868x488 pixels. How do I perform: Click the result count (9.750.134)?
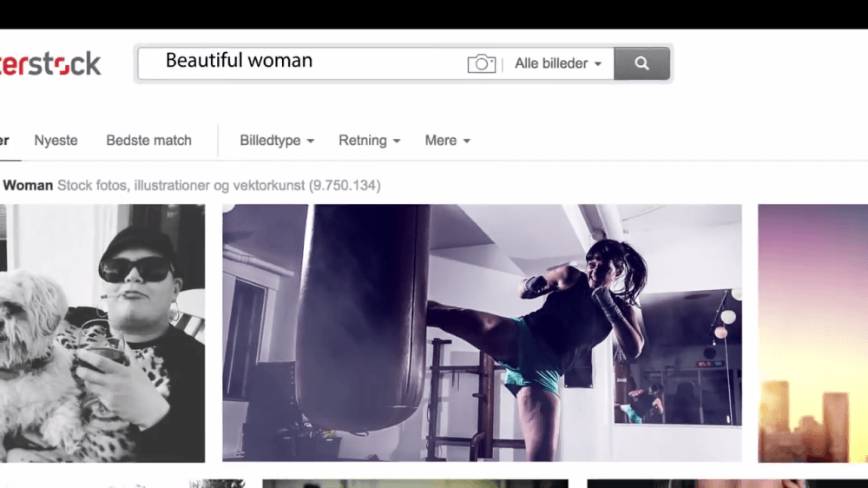click(345, 186)
